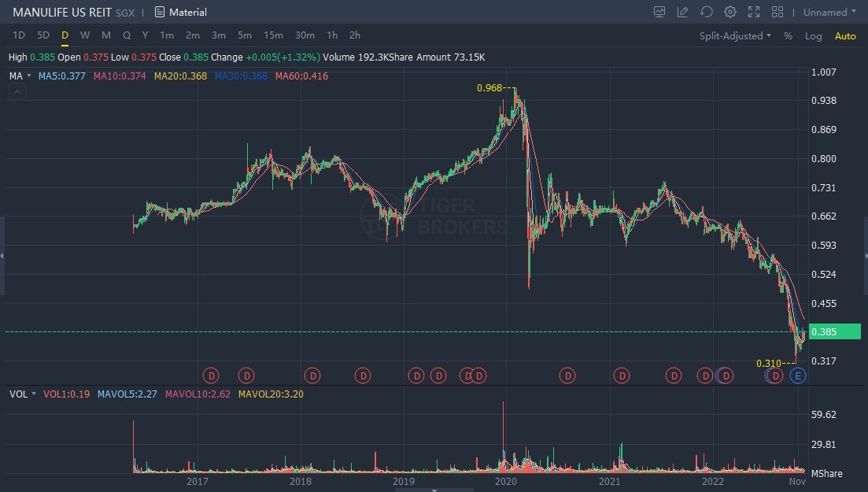The height and width of the screenshot is (492, 868).
Task: Select the weekly W timeframe
Action: [85, 35]
